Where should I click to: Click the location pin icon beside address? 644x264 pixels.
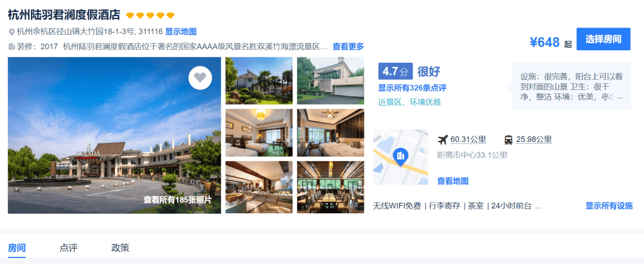[11, 32]
